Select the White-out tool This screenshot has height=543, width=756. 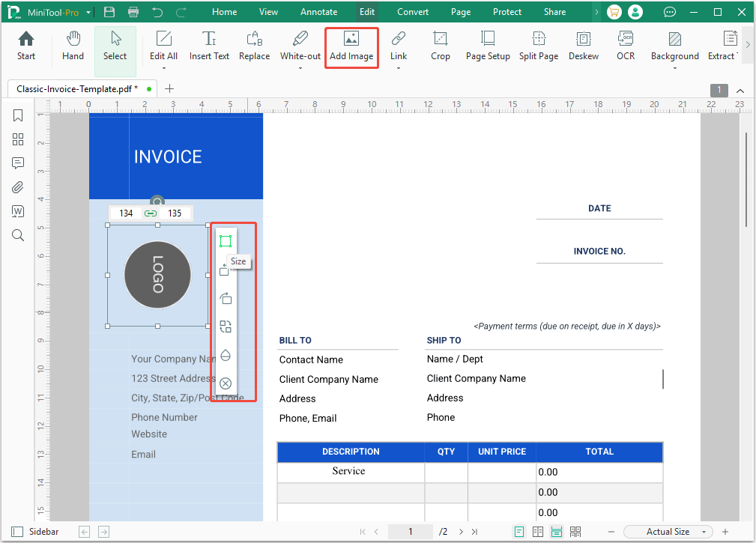(x=300, y=47)
